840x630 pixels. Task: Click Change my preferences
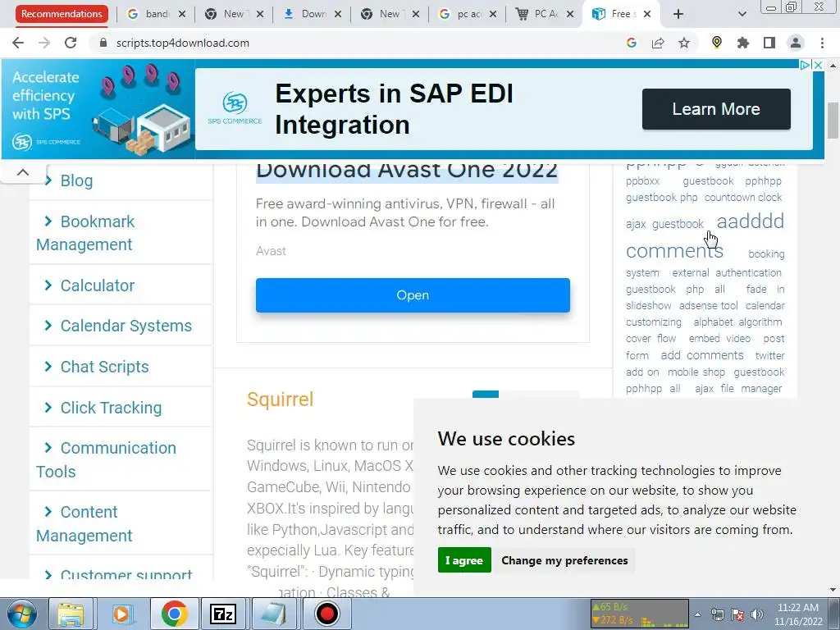(x=564, y=559)
